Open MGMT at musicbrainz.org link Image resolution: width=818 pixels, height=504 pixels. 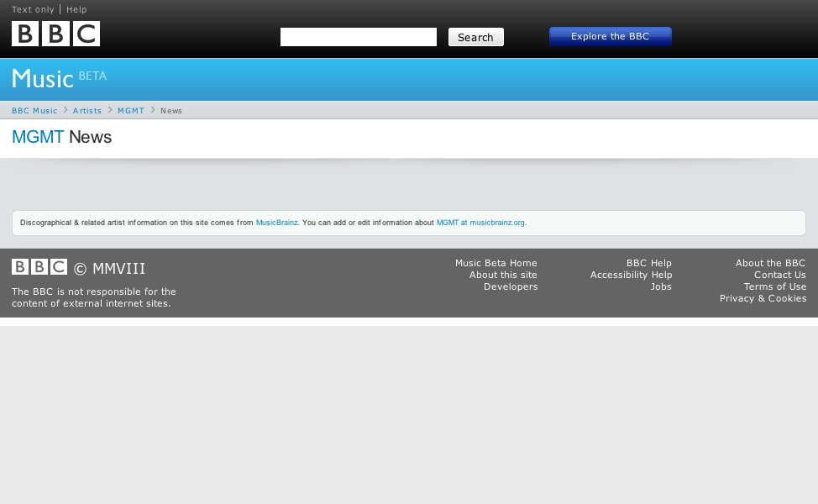tap(480, 223)
